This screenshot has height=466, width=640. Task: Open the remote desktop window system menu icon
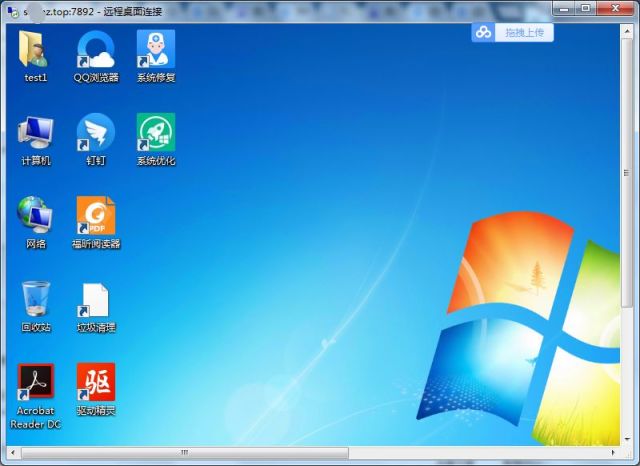[x=13, y=11]
